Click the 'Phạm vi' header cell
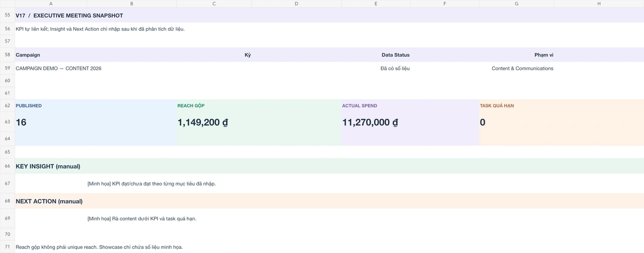The width and height of the screenshot is (644, 253). [x=544, y=55]
